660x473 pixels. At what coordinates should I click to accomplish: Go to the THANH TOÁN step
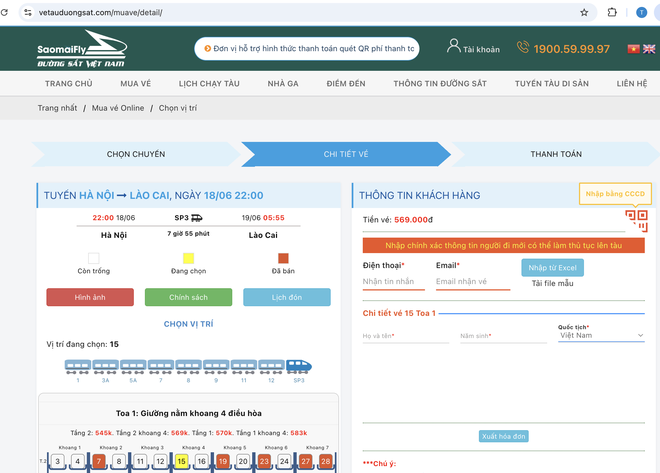(x=556, y=154)
